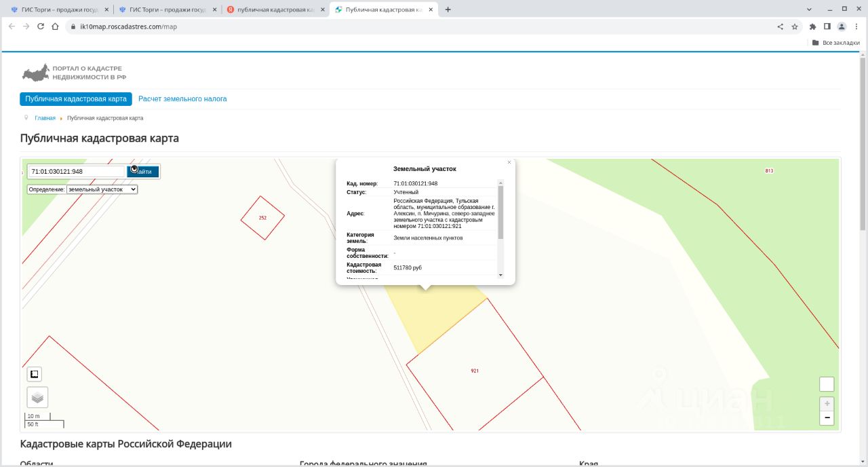Reload the current page
Image resolution: width=868 pixels, height=467 pixels.
[x=41, y=26]
